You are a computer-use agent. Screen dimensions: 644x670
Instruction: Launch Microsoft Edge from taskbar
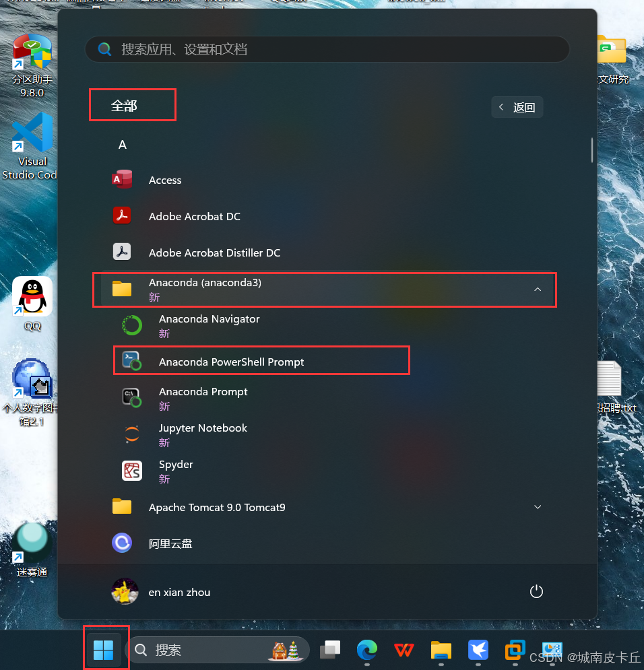pos(367,650)
